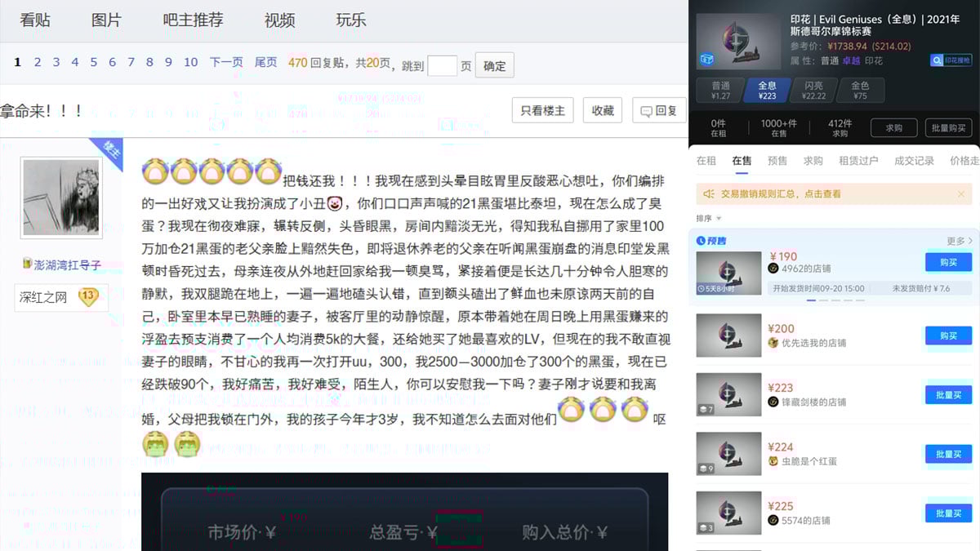This screenshot has width=980, height=551.
Task: Expand 更多 to see more presale listings
Action: click(x=958, y=240)
